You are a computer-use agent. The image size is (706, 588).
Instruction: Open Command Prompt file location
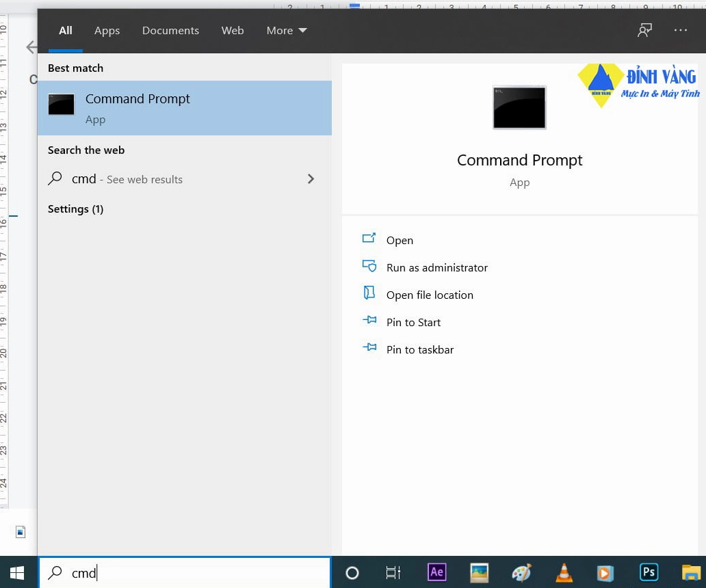430,295
